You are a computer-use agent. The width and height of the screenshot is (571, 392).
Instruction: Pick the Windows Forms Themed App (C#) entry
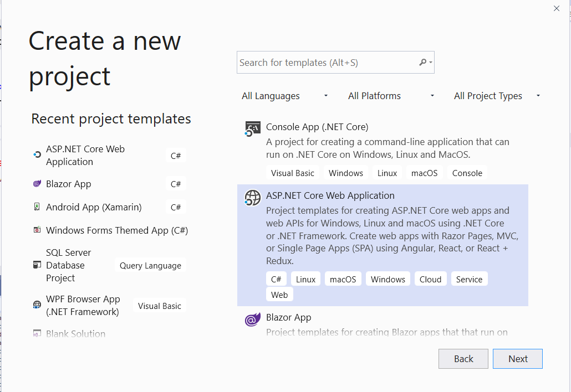click(116, 230)
